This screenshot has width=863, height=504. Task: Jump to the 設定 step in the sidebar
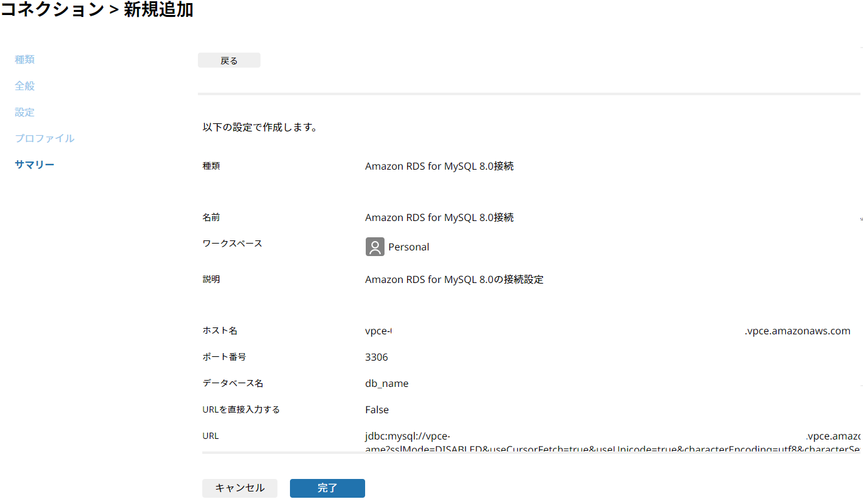[x=25, y=112]
